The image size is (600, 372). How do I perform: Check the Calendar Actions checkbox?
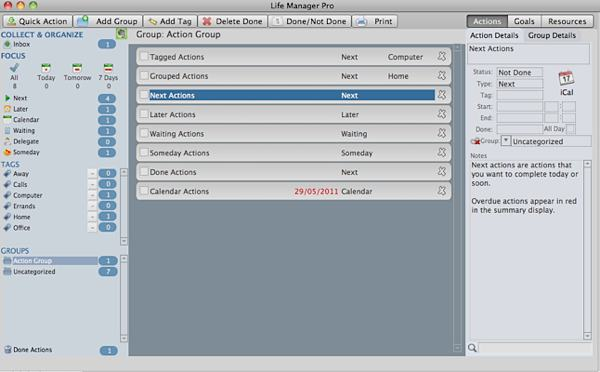[144, 191]
